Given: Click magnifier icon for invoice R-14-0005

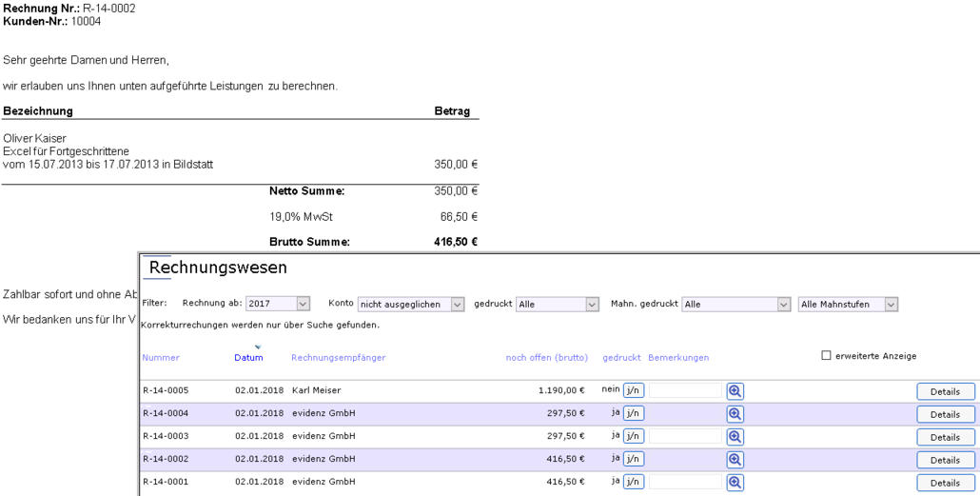Looking at the screenshot, I should (x=735, y=391).
